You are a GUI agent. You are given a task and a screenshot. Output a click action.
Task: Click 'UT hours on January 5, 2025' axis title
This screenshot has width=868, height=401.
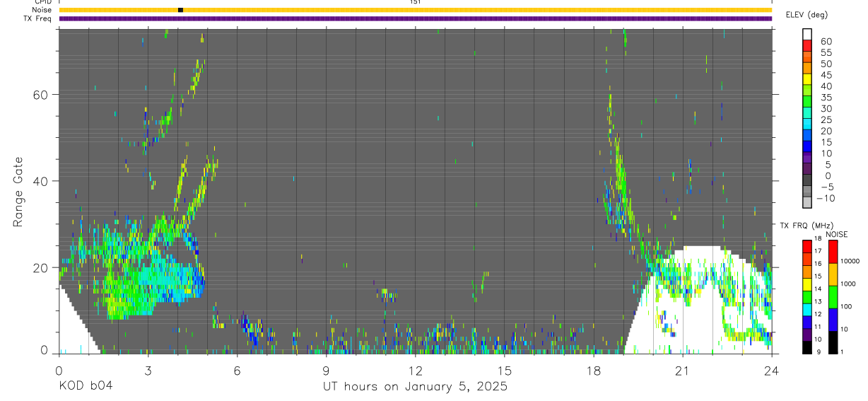point(415,387)
